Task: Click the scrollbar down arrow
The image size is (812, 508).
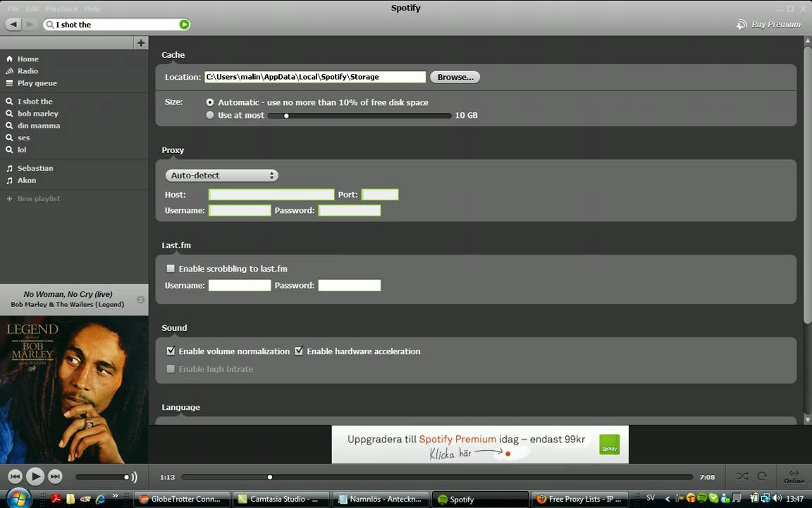Action: tap(807, 419)
